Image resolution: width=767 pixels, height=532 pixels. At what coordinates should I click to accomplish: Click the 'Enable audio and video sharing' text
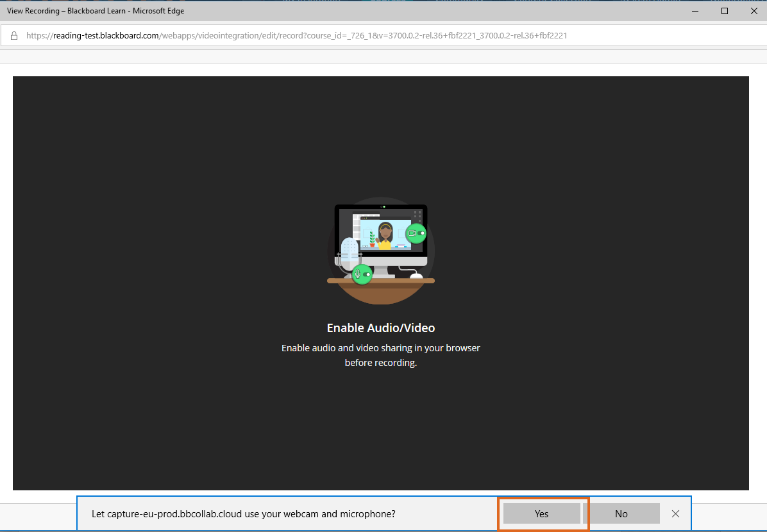pyautogui.click(x=380, y=355)
